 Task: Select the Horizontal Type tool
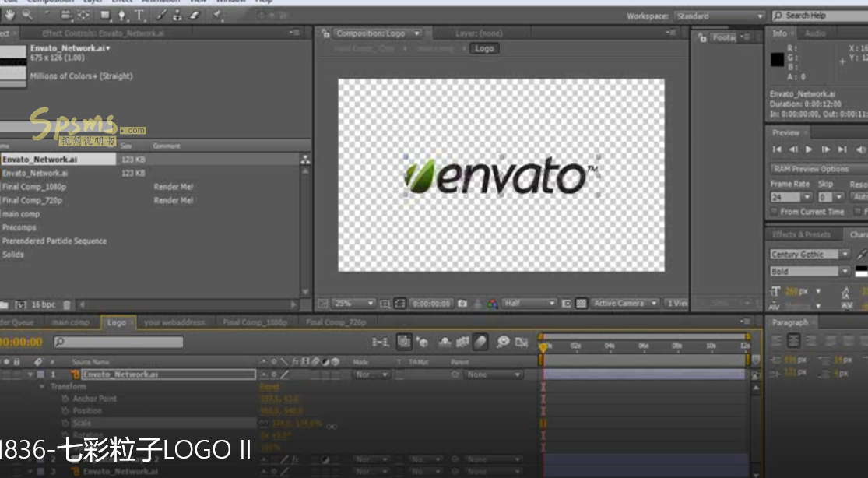[139, 16]
